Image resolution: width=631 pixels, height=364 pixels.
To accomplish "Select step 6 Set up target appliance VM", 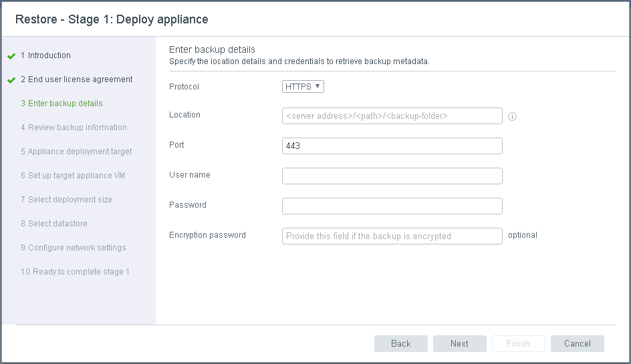I will coord(73,176).
